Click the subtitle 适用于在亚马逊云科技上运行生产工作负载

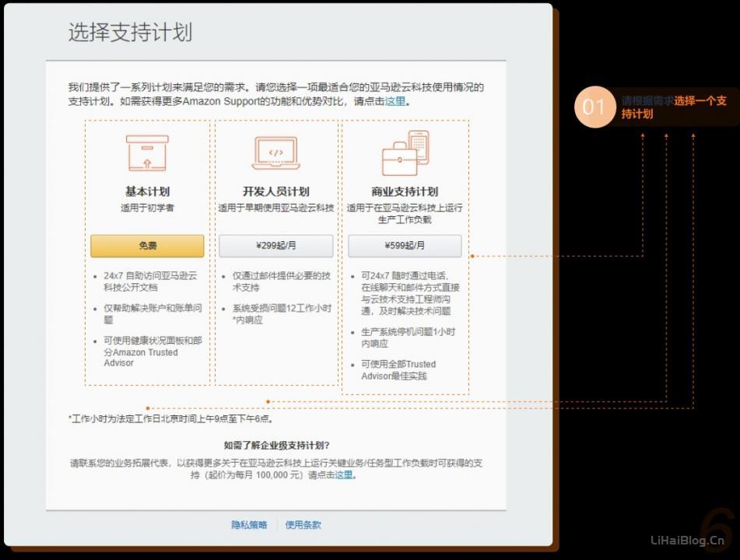click(405, 213)
